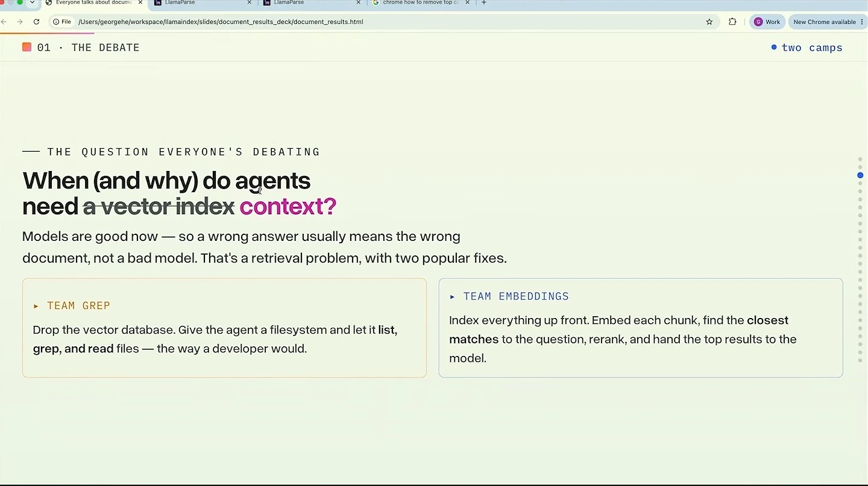The height and width of the screenshot is (486, 868).
Task: Open the File site info chip
Action: click(x=62, y=22)
